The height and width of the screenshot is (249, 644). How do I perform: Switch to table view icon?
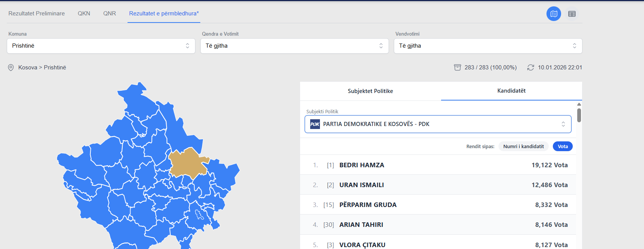(572, 14)
